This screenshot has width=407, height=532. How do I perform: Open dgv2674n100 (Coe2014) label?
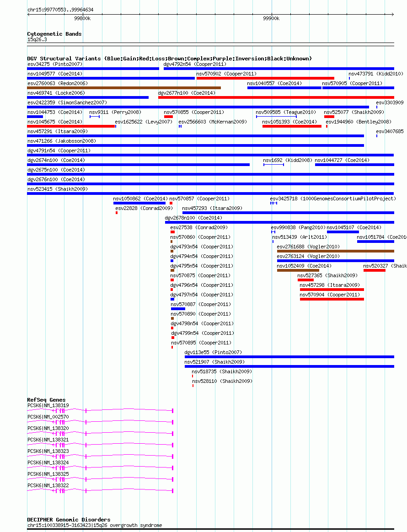click(56, 160)
